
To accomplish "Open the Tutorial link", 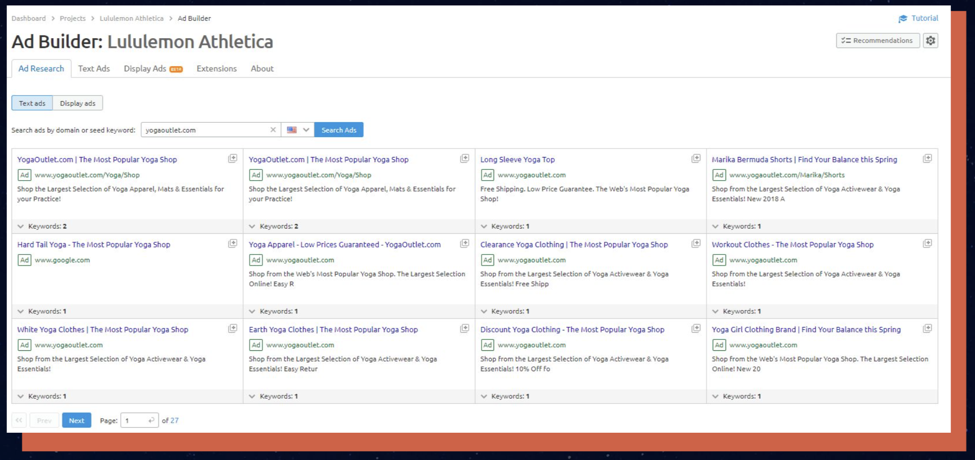I will [x=925, y=19].
